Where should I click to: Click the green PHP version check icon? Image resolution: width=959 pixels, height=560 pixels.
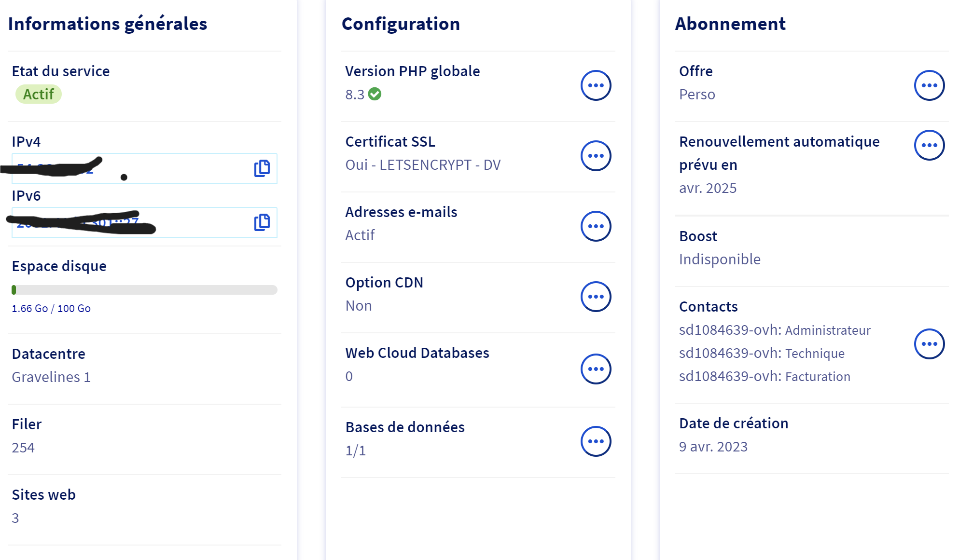point(375,94)
